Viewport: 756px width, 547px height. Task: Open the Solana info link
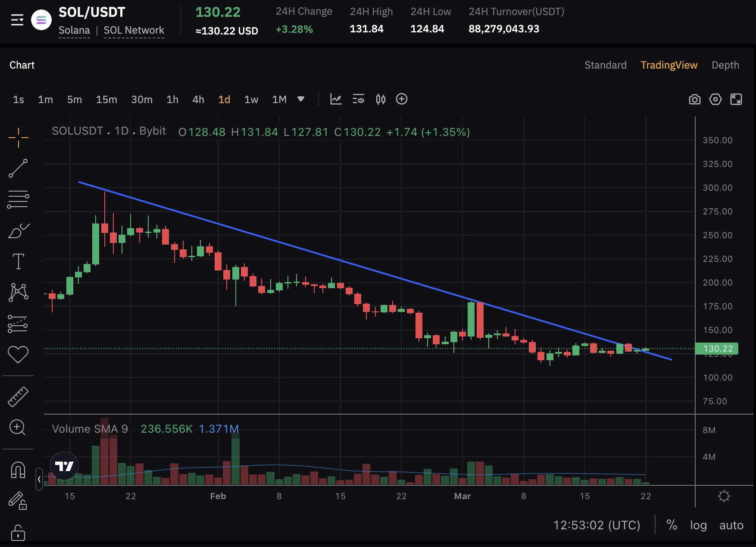(74, 30)
